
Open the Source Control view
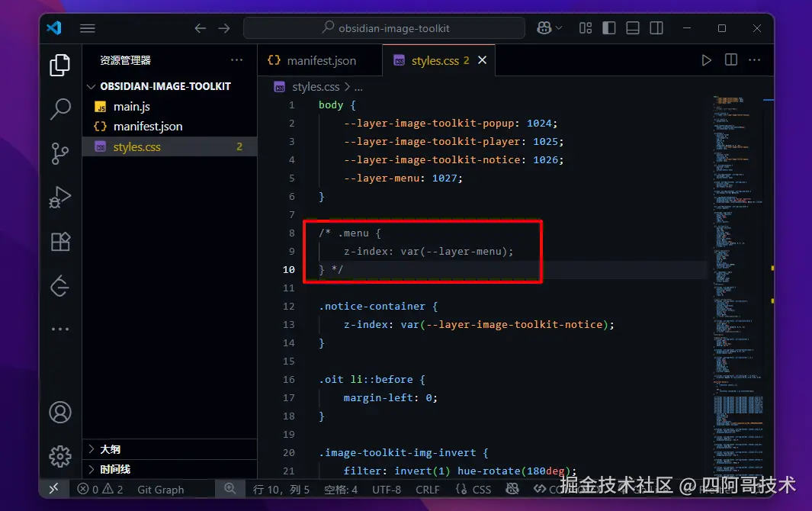[x=60, y=153]
